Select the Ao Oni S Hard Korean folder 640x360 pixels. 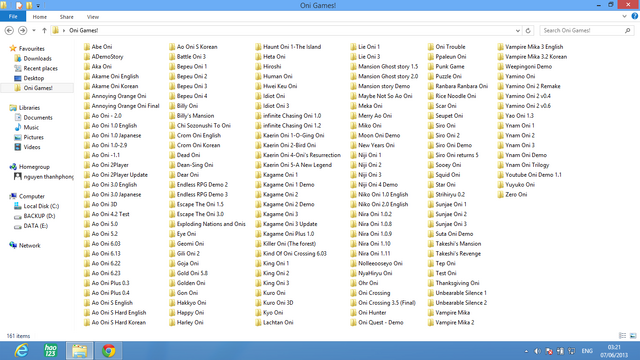115,322
